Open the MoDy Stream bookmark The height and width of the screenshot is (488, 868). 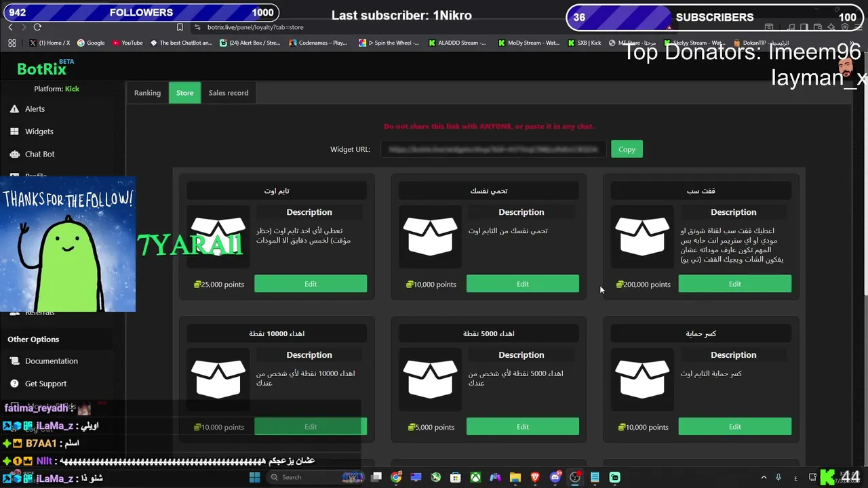click(x=529, y=43)
